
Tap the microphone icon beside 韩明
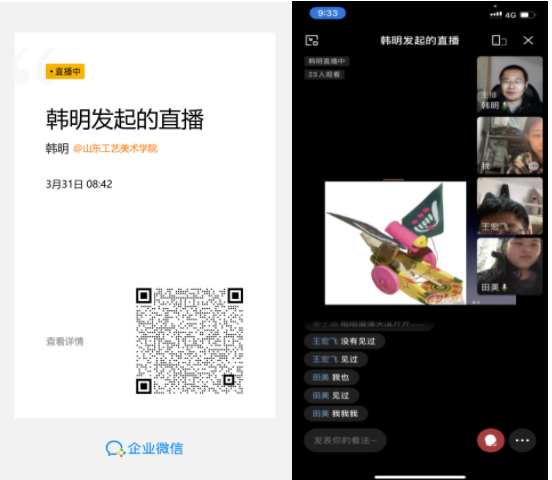coord(504,105)
